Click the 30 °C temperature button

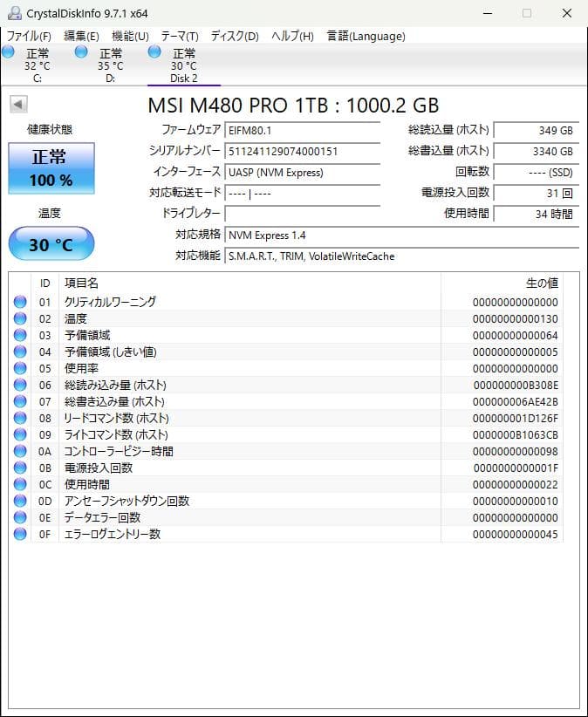click(x=51, y=243)
